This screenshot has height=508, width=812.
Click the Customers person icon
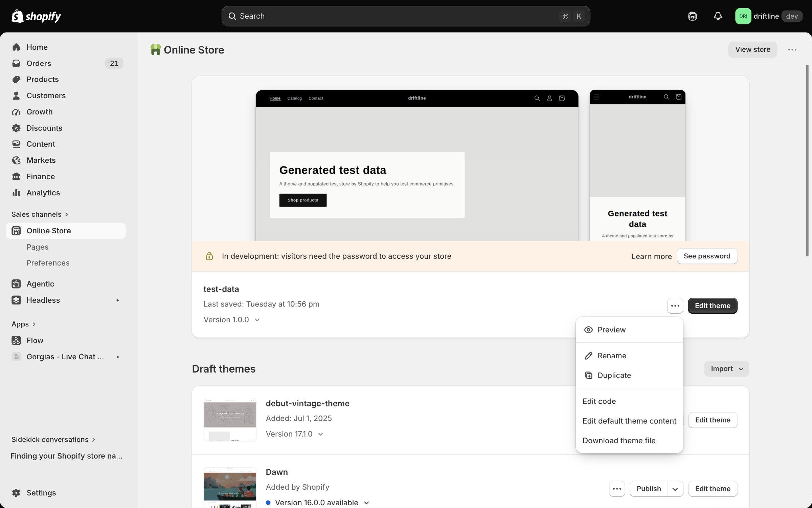16,96
